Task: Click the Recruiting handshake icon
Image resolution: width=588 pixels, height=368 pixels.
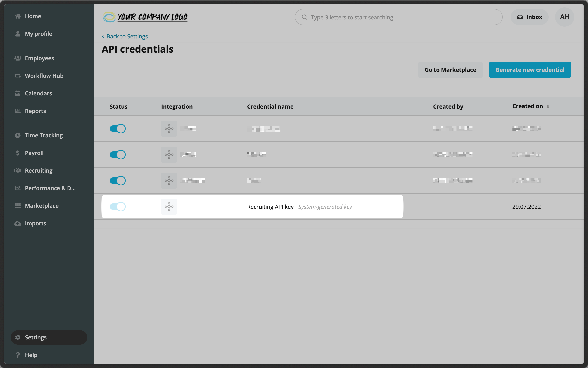Action: [18, 170]
